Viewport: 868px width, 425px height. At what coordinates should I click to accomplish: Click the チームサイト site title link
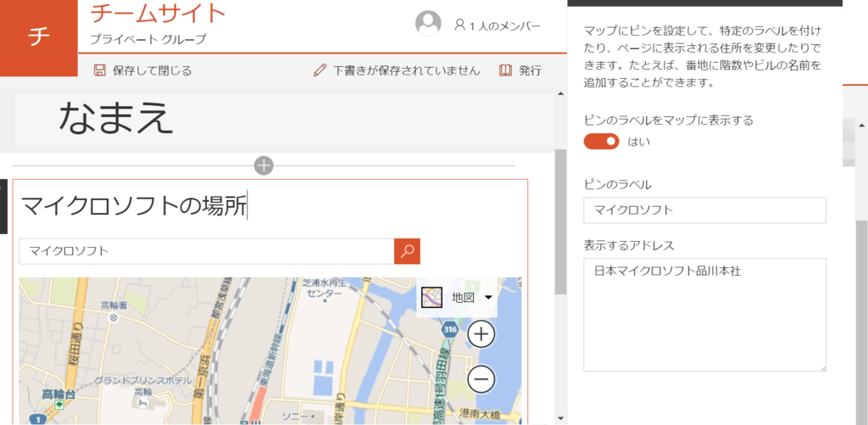tap(159, 14)
